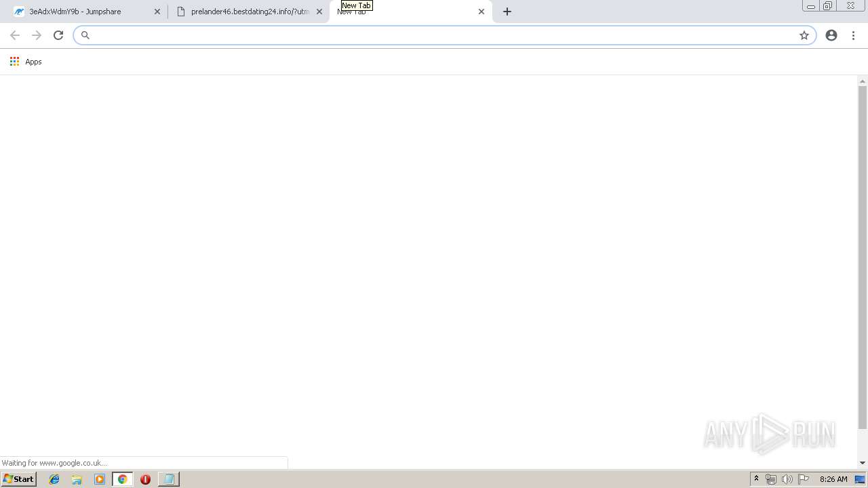Minimize the Chrome window

click(x=811, y=6)
